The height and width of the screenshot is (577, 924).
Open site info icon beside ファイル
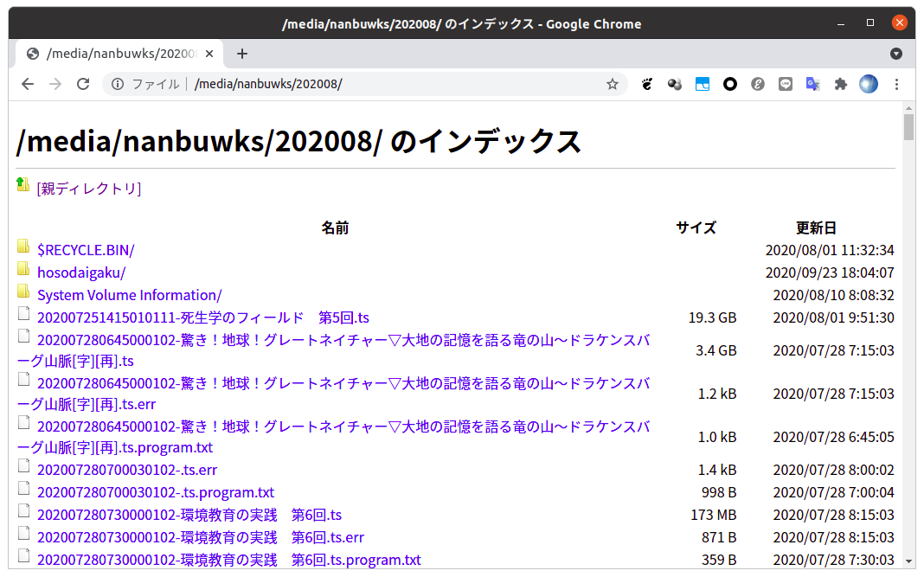118,84
